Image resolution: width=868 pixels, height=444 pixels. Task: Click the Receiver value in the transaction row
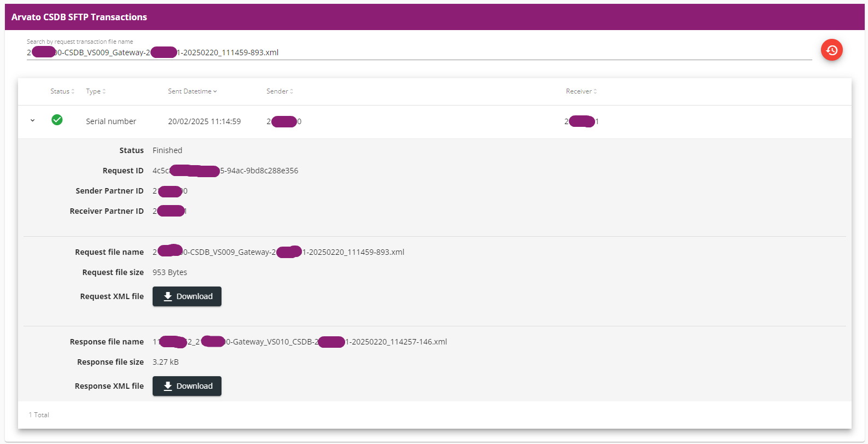click(581, 121)
